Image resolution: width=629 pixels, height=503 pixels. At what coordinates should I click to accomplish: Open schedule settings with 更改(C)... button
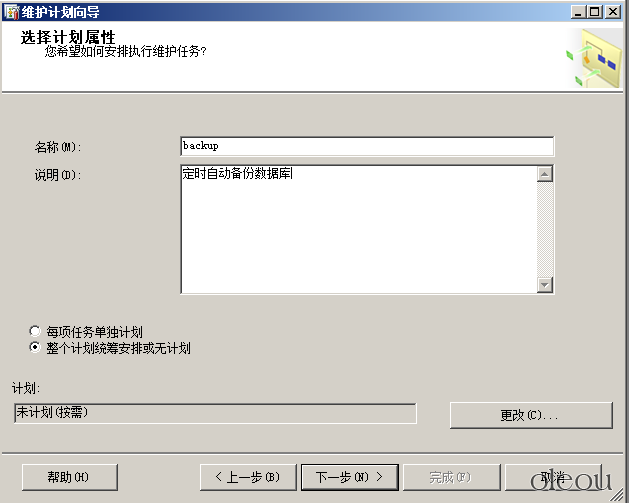(x=531, y=415)
